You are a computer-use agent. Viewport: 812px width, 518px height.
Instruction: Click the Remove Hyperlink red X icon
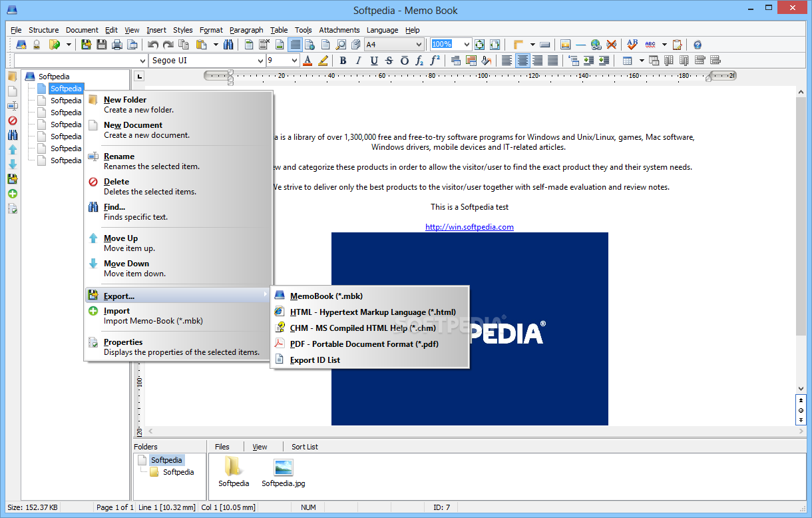click(x=611, y=45)
